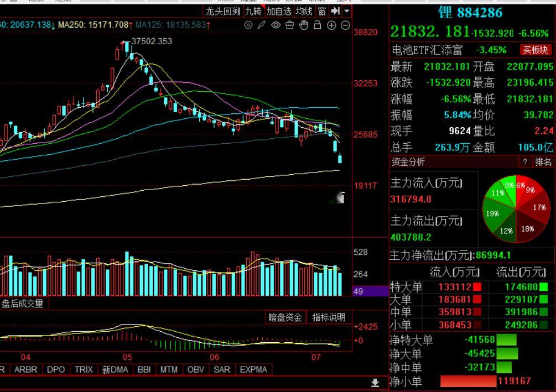Click the 主力流出 value 403788.2
The image size is (556, 392).
411,237
